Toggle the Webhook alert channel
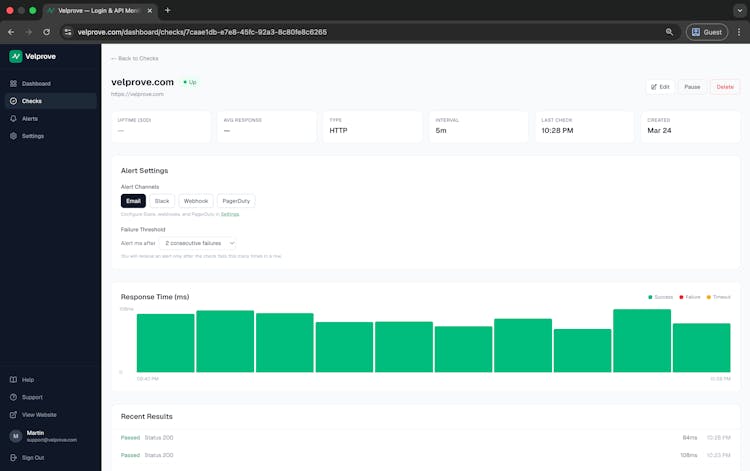Screen dimensions: 750x471 pos(195,201)
